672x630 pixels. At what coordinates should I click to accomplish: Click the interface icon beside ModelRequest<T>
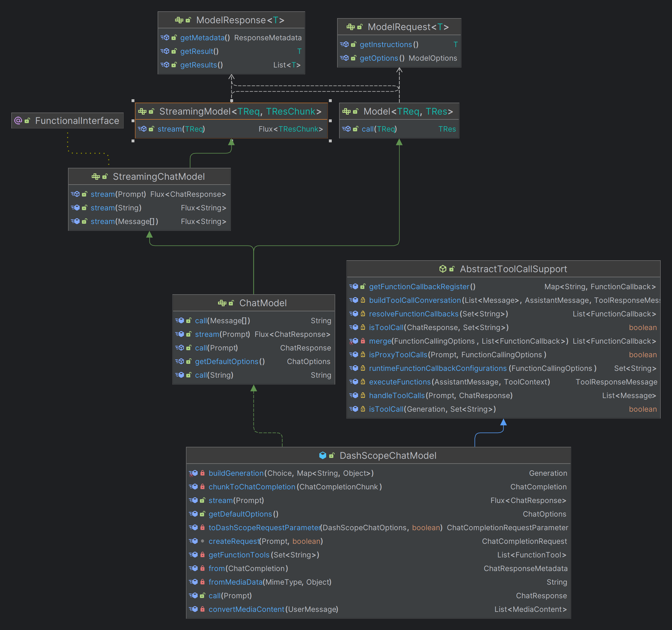(350, 27)
